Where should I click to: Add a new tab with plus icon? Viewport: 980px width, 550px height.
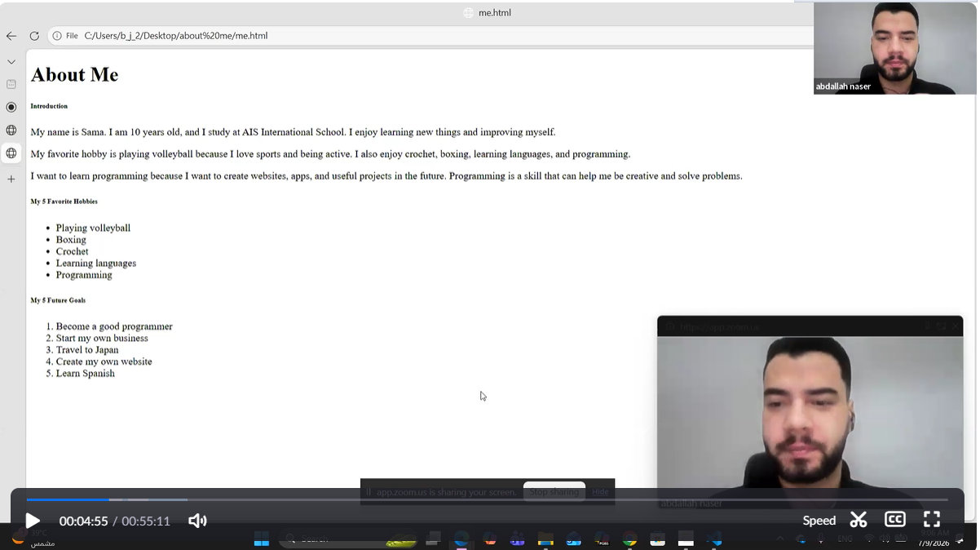pos(11,179)
